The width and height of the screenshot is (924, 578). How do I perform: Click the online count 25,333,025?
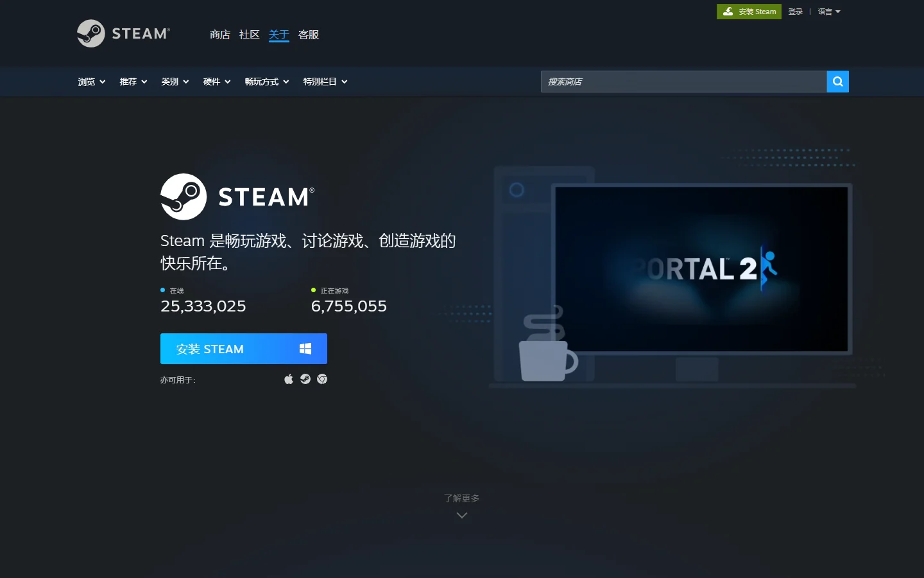coord(203,306)
